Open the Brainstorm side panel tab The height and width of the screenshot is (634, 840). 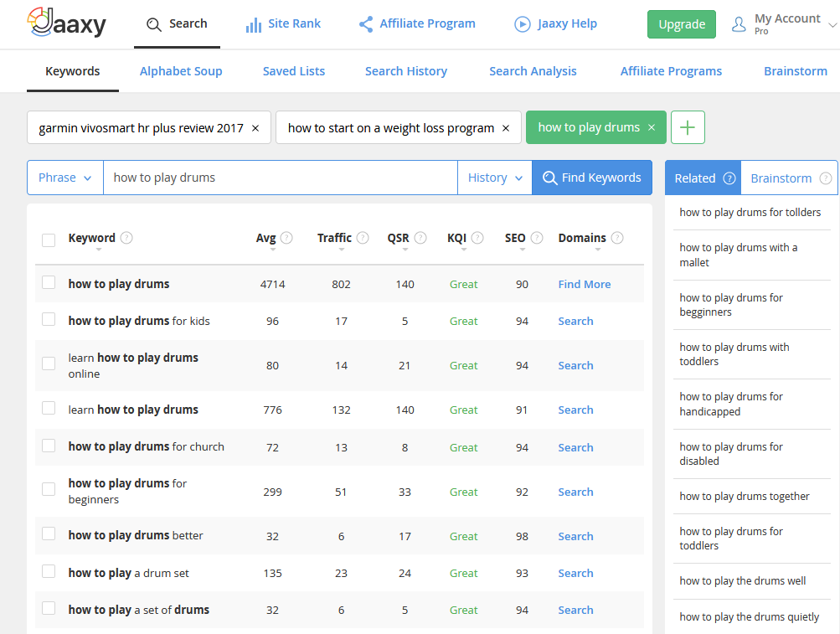(789, 178)
